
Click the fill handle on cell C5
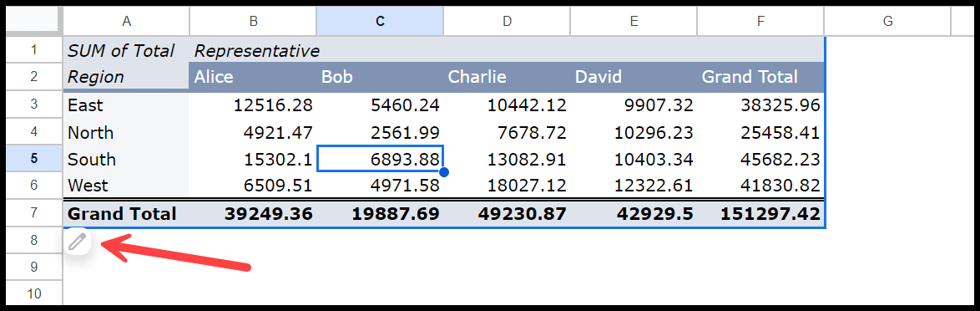coord(444,172)
